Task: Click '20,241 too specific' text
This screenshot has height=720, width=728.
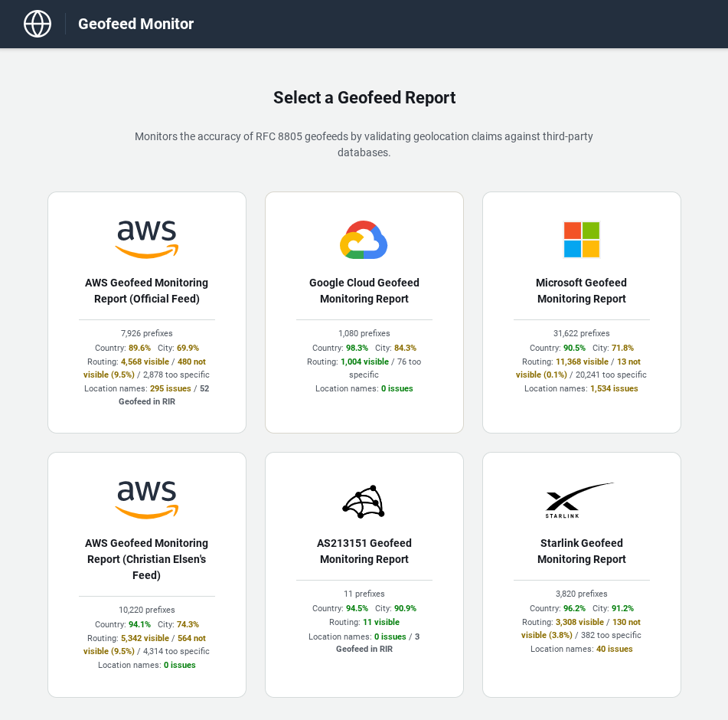Action: click(x=611, y=375)
